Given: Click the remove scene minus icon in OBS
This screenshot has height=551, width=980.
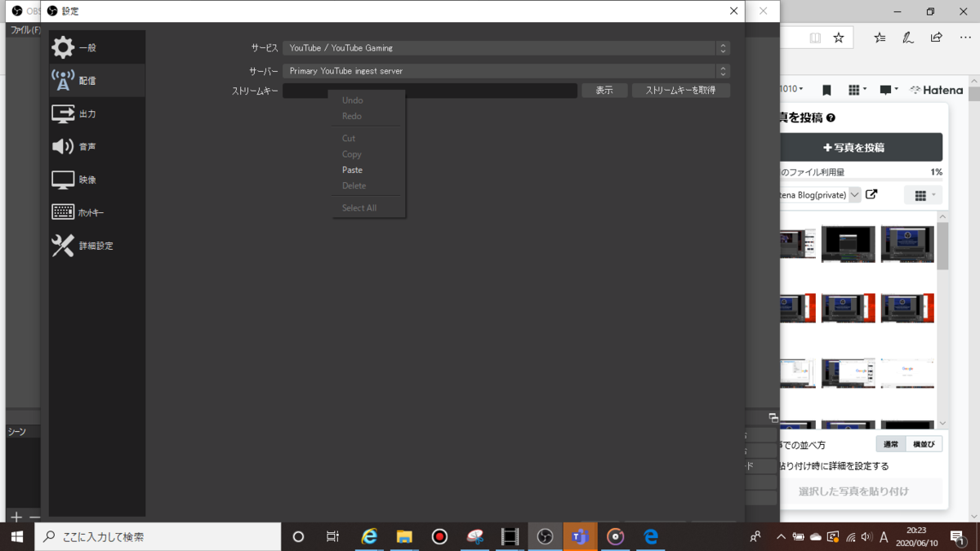Looking at the screenshot, I should click(34, 518).
